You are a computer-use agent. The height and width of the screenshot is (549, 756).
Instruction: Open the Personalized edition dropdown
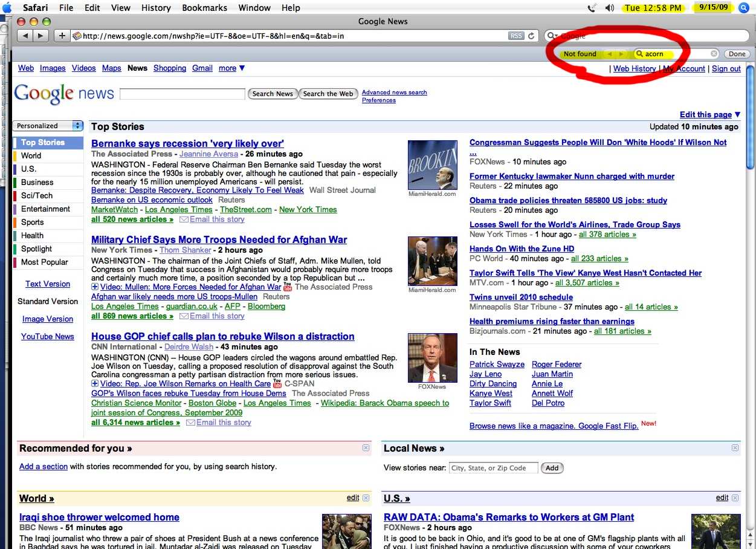click(48, 126)
